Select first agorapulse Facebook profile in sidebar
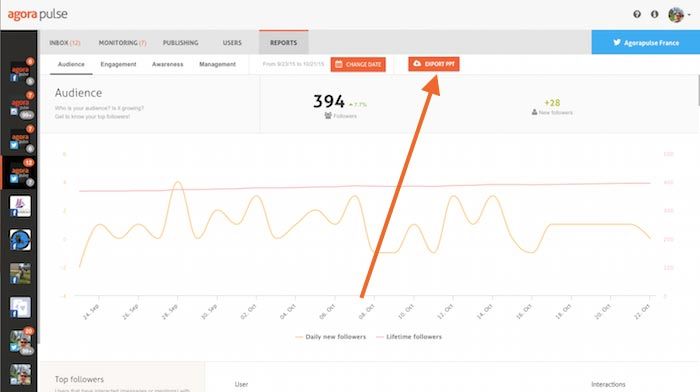 (21, 72)
